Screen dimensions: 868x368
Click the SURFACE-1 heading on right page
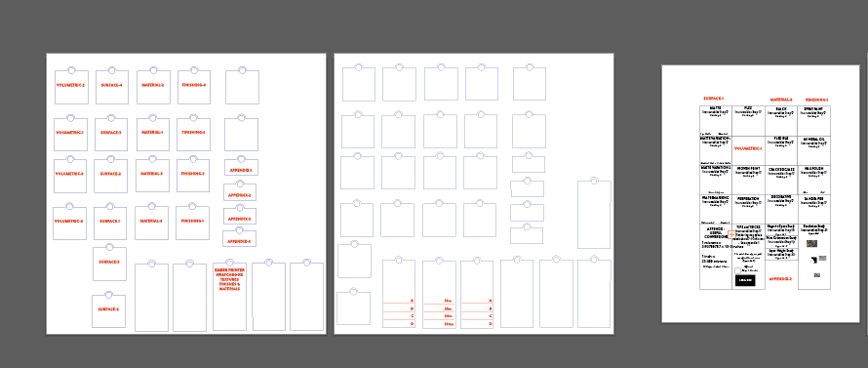pos(714,98)
